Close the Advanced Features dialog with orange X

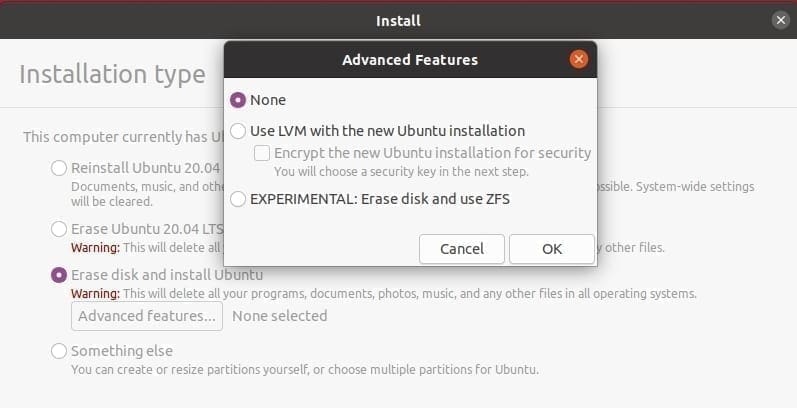click(578, 59)
